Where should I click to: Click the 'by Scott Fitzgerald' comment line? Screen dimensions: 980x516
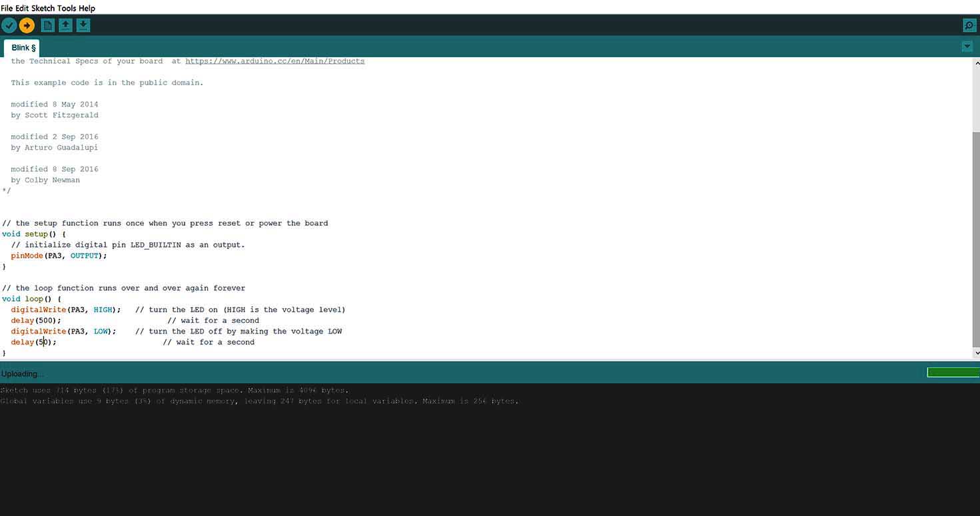(x=55, y=115)
